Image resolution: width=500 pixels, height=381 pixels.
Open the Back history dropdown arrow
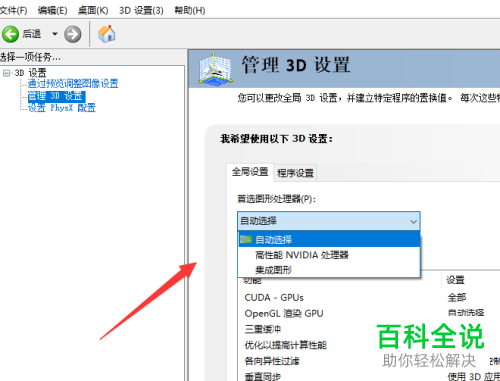pos(55,34)
